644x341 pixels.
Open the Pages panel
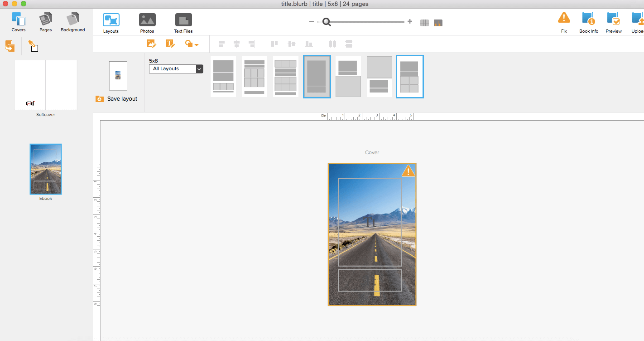[x=46, y=22]
